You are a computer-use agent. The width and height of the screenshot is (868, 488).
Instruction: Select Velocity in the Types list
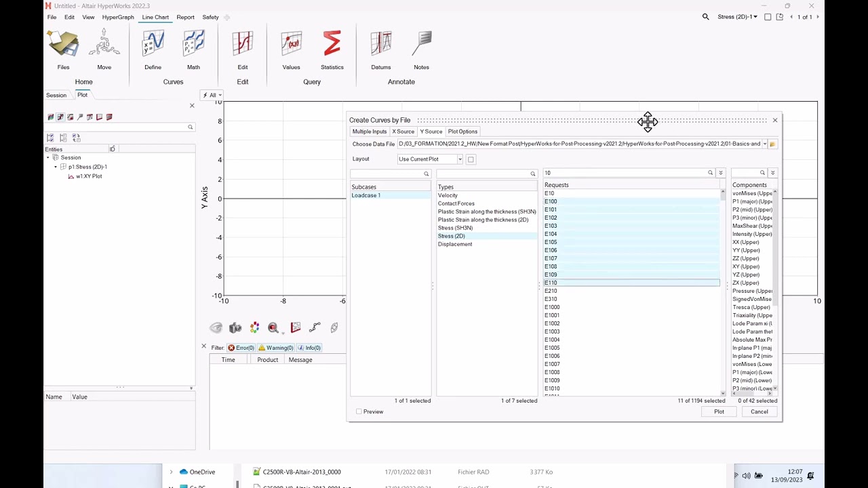448,195
